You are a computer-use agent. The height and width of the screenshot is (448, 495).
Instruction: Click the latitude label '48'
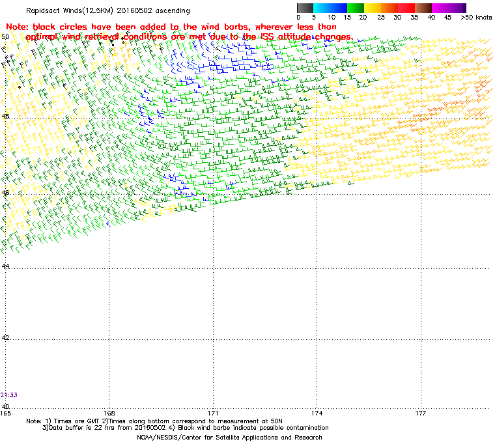(x=5, y=116)
